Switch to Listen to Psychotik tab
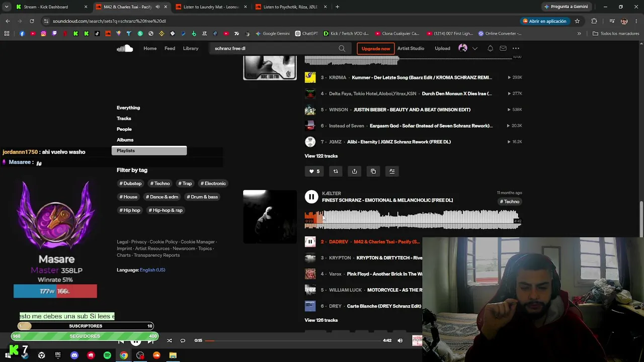The height and width of the screenshot is (362, 644). coord(290,7)
